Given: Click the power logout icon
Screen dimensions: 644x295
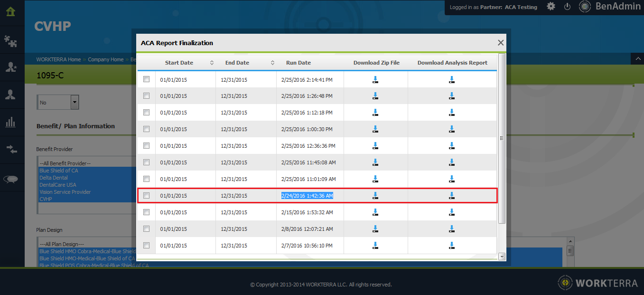Looking at the screenshot, I should [x=567, y=7].
